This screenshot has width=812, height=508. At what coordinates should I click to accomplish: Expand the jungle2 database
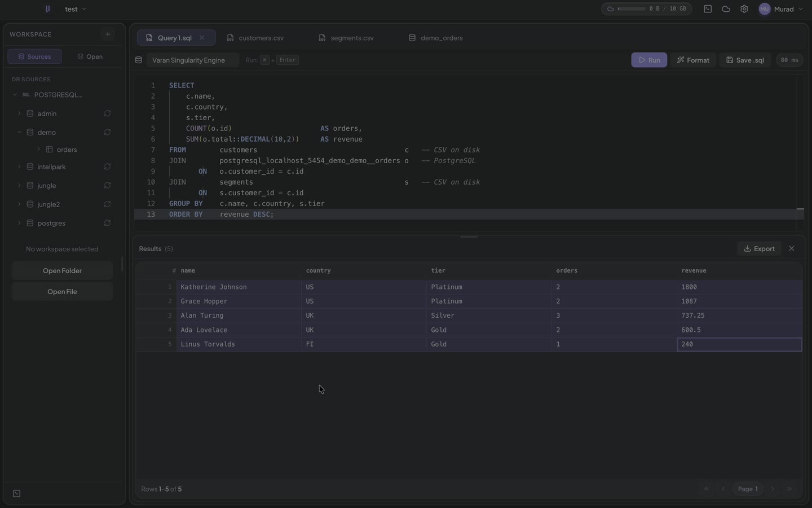[19, 204]
